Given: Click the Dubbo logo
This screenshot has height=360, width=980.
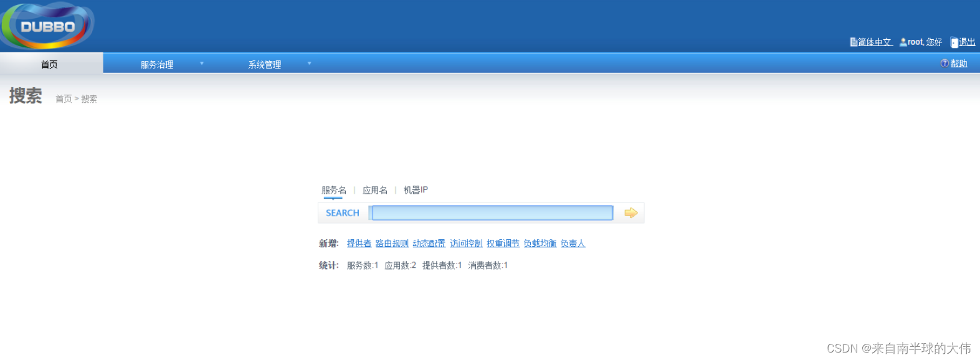Looking at the screenshot, I should (x=47, y=26).
